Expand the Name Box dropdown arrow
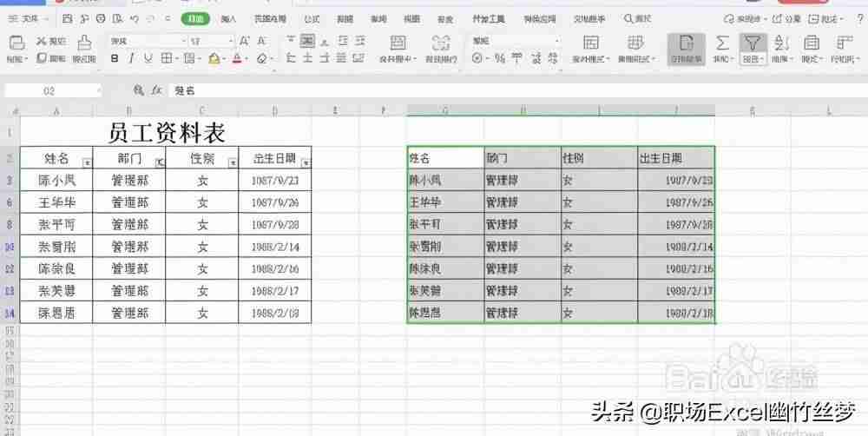This screenshot has width=868, height=436. (99, 91)
